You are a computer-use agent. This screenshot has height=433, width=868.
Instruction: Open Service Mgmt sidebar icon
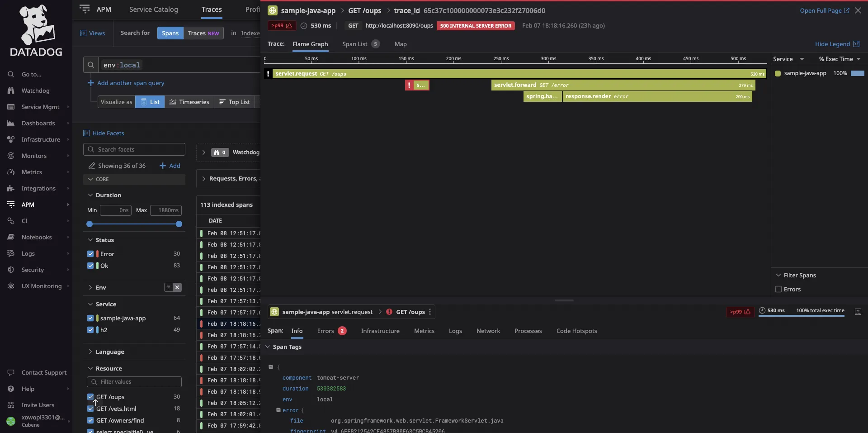point(11,107)
